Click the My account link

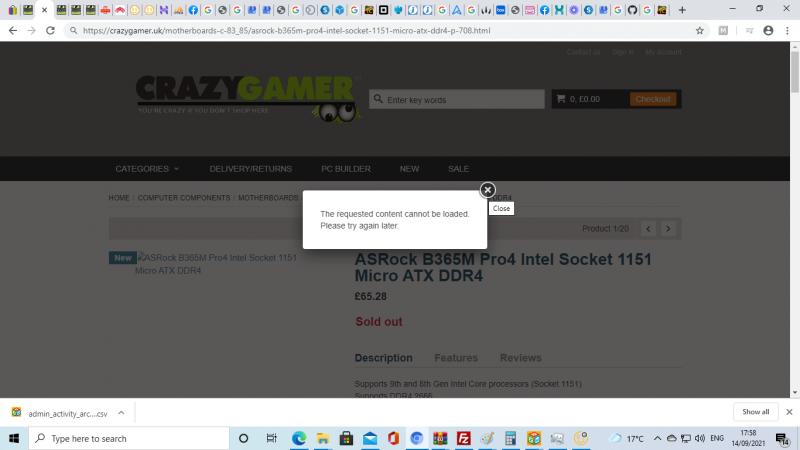pyautogui.click(x=663, y=52)
